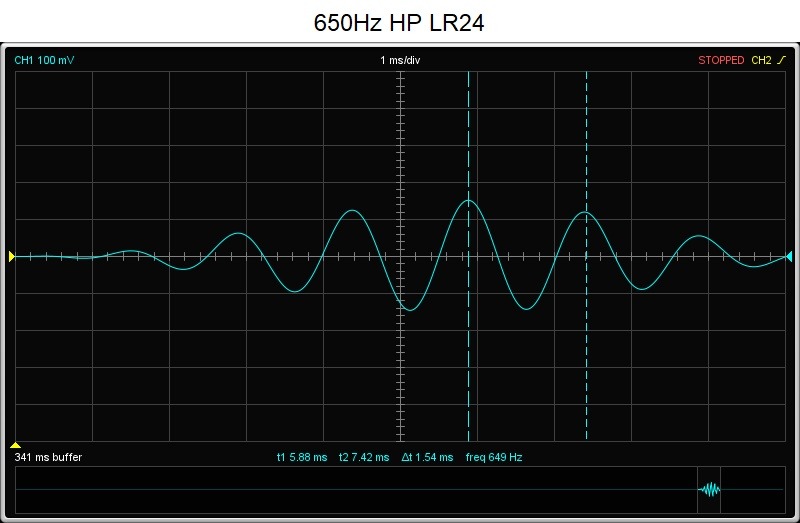This screenshot has height=523, width=800.
Task: Click the 1 ms/div timebase label
Action: (400, 60)
